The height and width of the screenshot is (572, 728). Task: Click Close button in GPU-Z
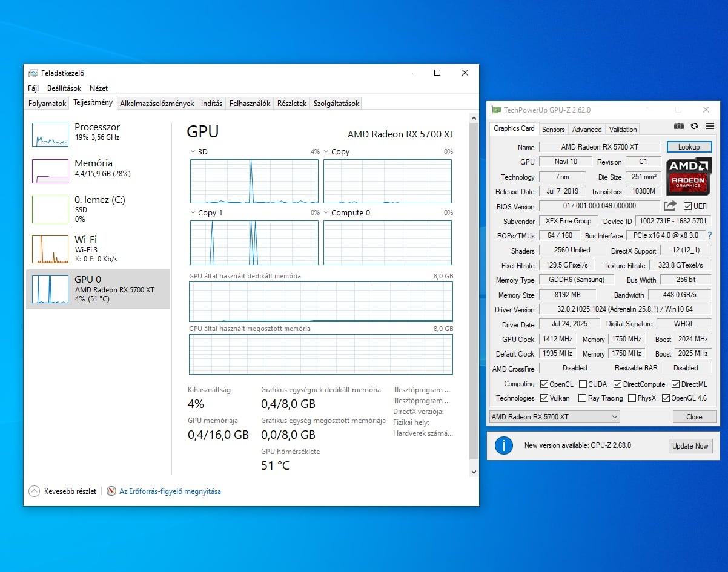tap(694, 417)
